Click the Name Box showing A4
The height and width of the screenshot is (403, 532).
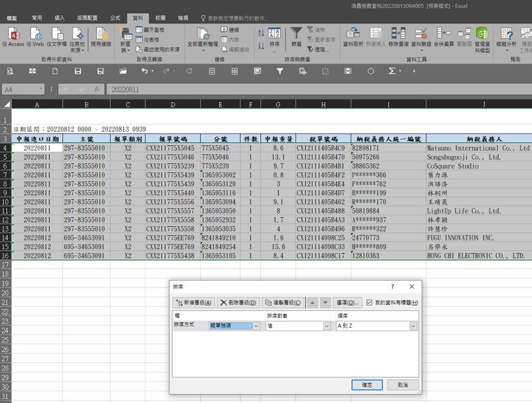pos(21,90)
